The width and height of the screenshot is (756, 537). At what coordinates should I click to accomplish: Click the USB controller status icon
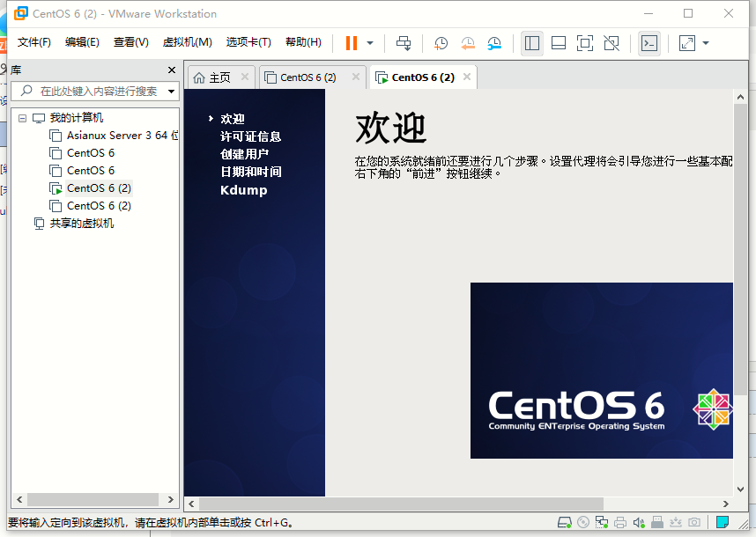tap(657, 522)
